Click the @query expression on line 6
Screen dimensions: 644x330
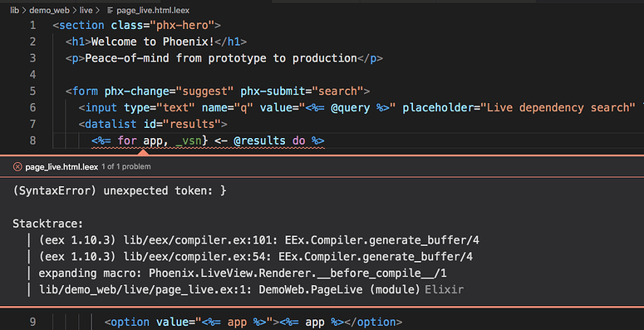pyautogui.click(x=350, y=108)
